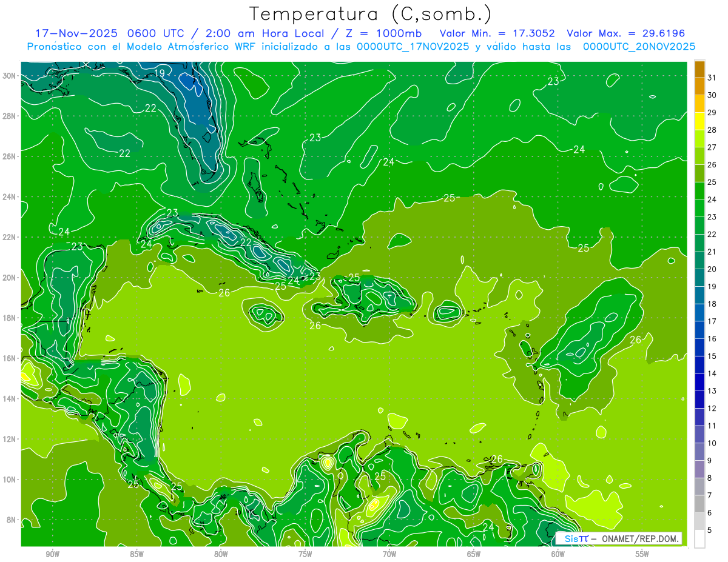Image resolution: width=728 pixels, height=562 pixels.
Task: Click the colorbar swatch between 26 and 27
Action: [699, 156]
